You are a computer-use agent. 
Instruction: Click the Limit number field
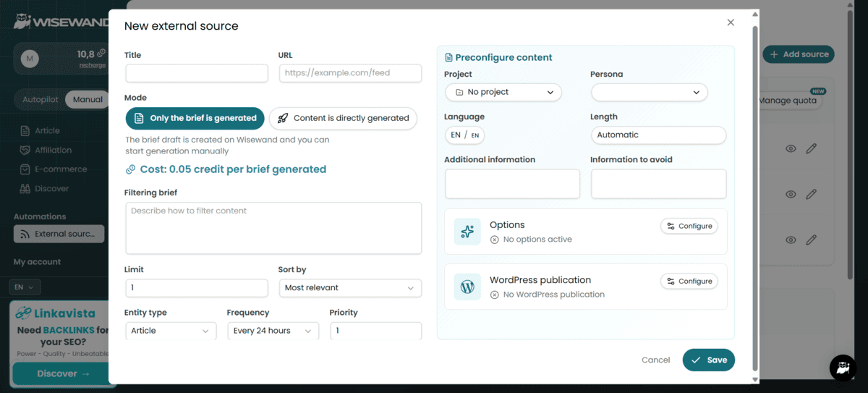coord(197,287)
